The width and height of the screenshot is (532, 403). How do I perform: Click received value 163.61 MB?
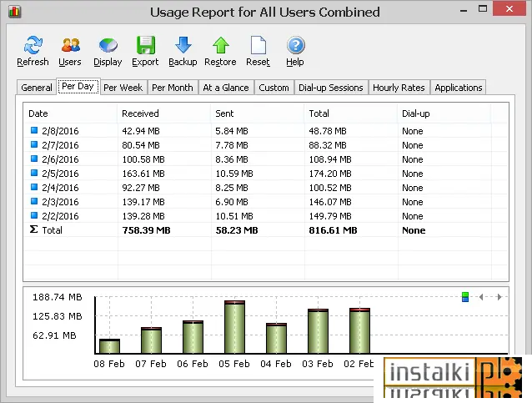pyautogui.click(x=143, y=174)
